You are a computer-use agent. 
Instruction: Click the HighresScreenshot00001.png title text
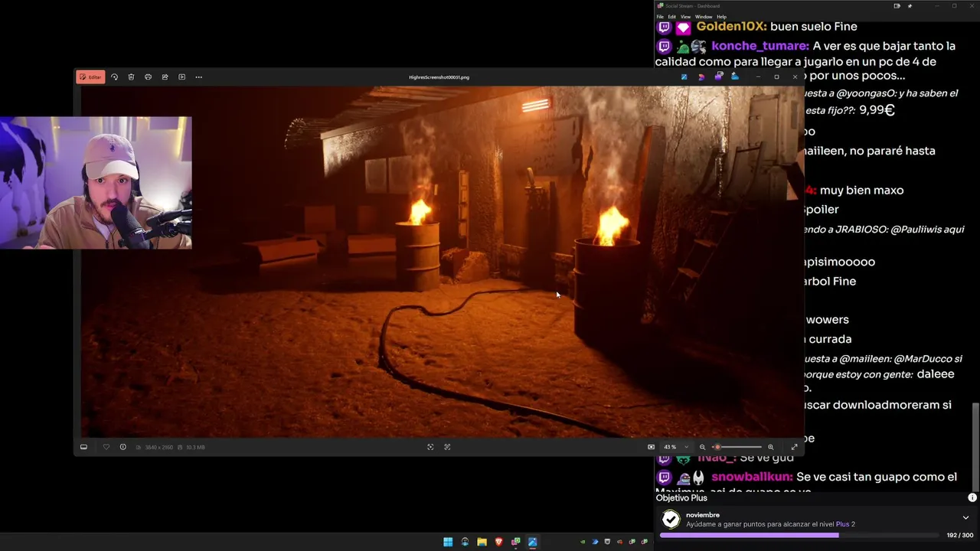pyautogui.click(x=439, y=77)
